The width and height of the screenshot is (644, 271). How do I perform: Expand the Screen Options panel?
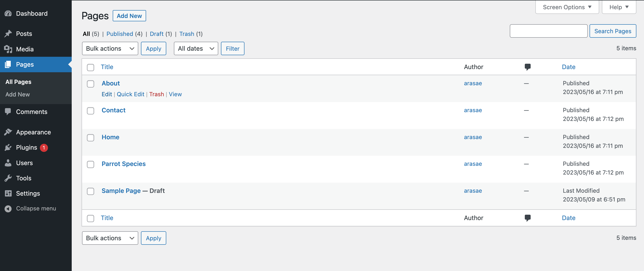[x=567, y=7]
